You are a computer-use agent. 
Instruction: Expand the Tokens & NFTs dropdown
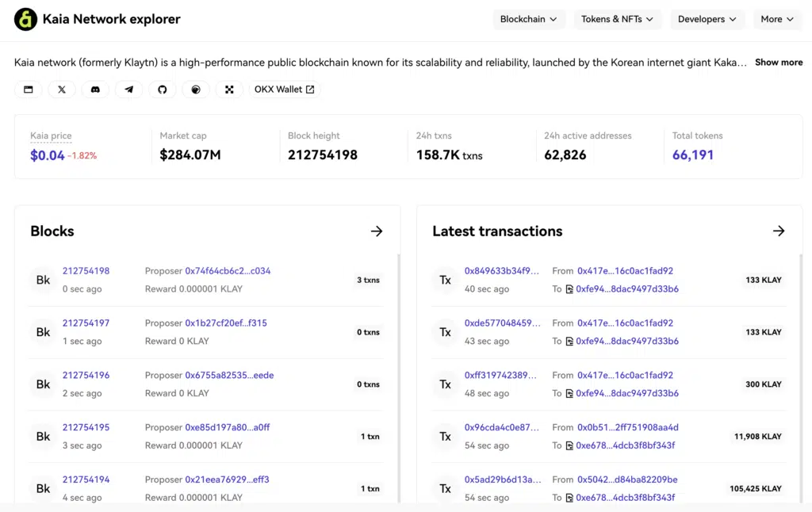[617, 19]
